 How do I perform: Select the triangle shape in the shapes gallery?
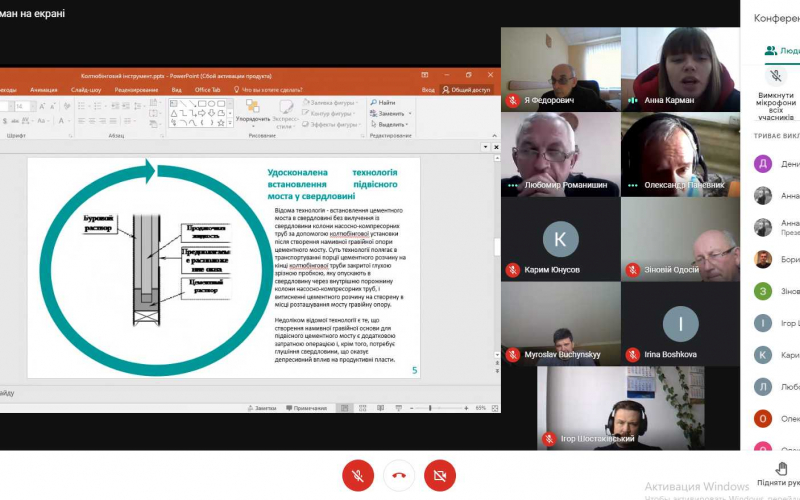point(174,113)
